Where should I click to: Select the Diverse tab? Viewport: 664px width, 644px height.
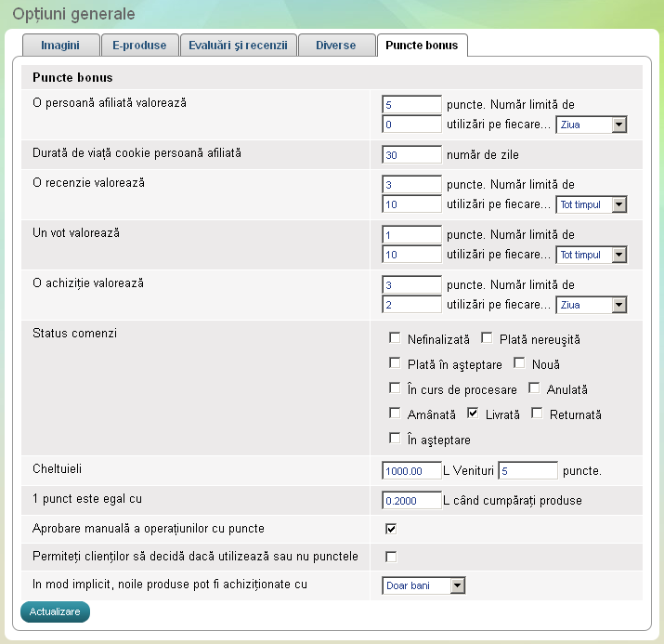point(335,45)
